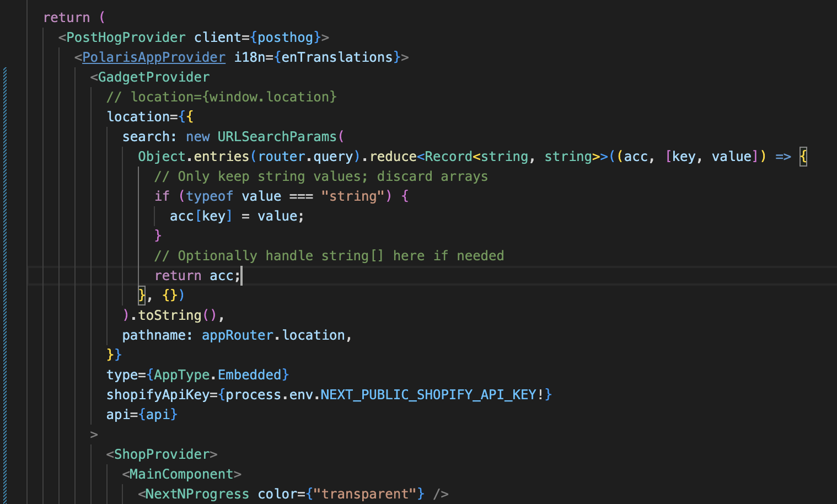Viewport: 837px width, 504px height.
Task: Select the URLSearchParams class name
Action: click(277, 137)
